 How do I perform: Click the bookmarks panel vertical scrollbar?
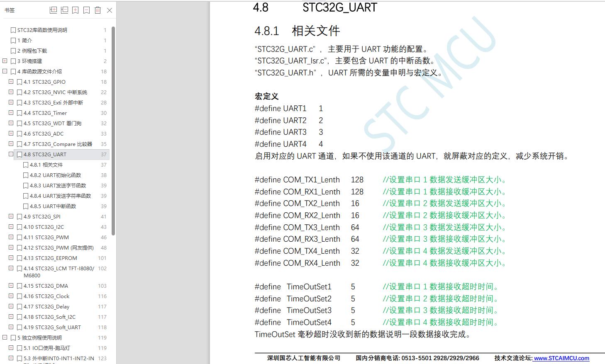tap(113, 131)
